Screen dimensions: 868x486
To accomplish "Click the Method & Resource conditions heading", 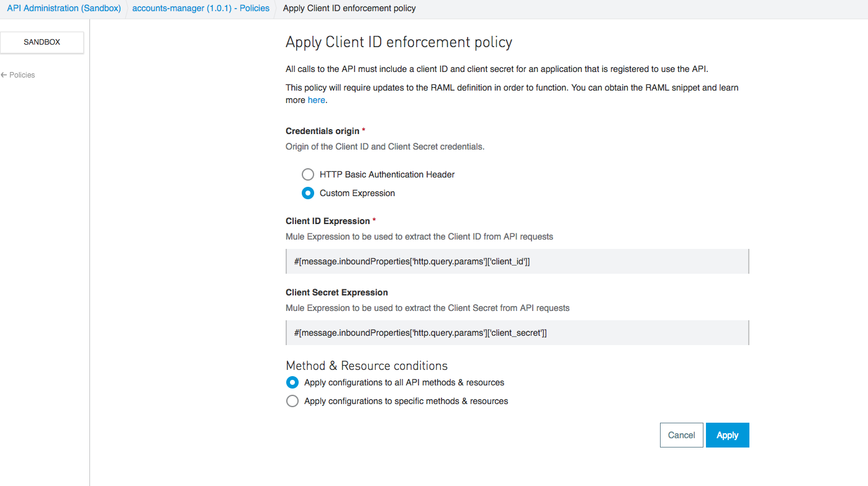I will point(366,366).
